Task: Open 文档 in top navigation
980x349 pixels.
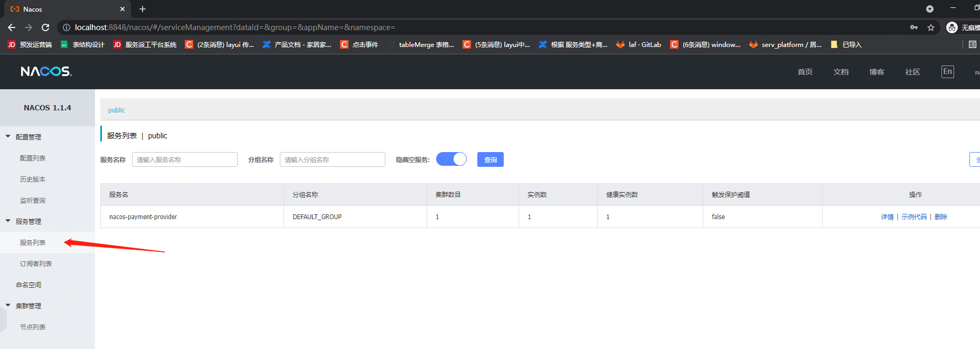Action: [841, 72]
